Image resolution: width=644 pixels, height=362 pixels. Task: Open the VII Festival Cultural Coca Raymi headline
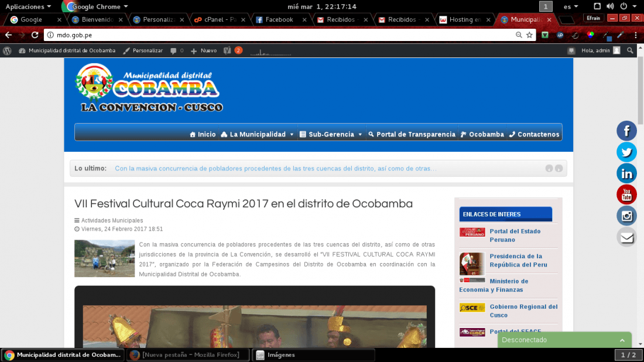click(244, 203)
